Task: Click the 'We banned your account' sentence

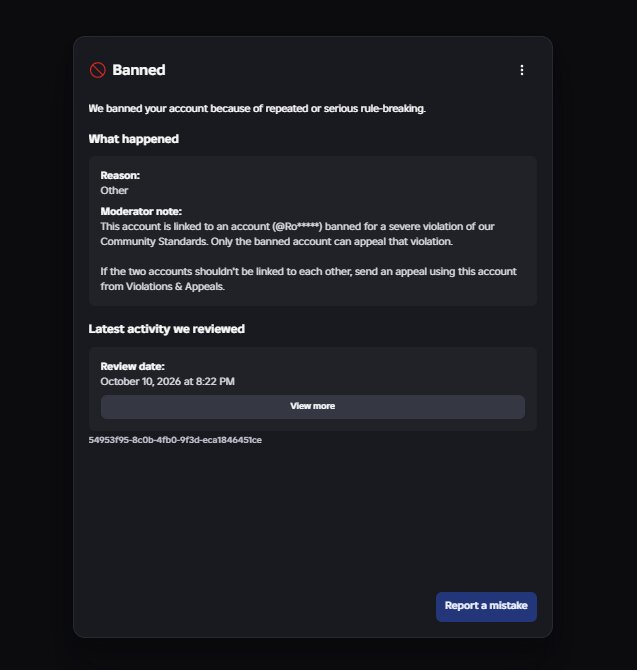Action: 257,109
